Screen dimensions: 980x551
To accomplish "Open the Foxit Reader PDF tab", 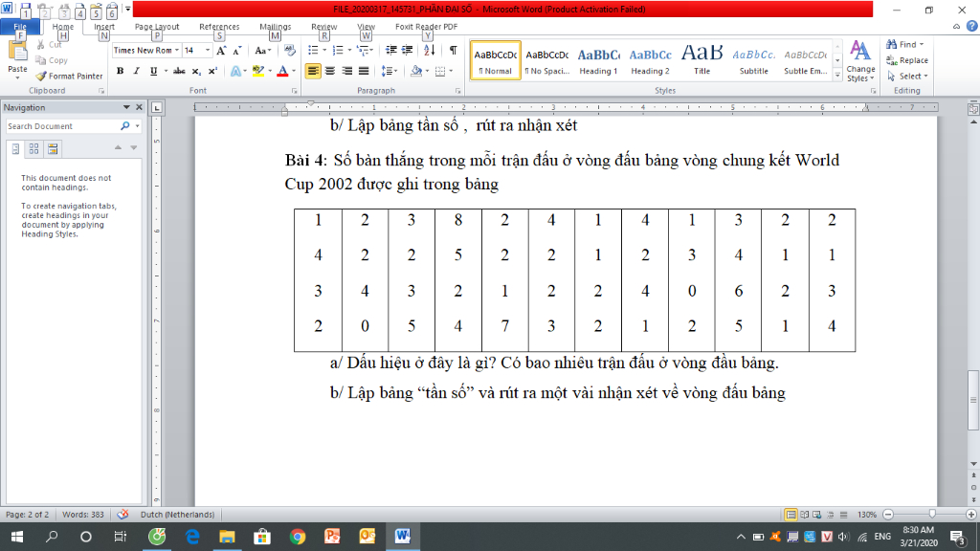I will click(426, 27).
